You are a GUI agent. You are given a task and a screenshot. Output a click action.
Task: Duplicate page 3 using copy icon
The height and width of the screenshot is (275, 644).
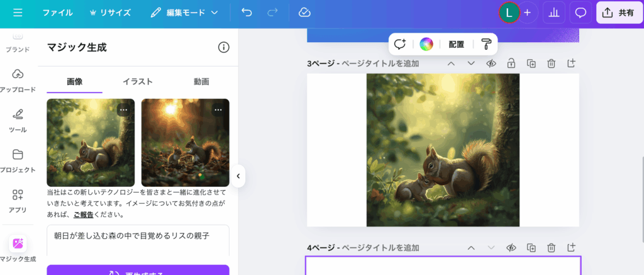(531, 64)
